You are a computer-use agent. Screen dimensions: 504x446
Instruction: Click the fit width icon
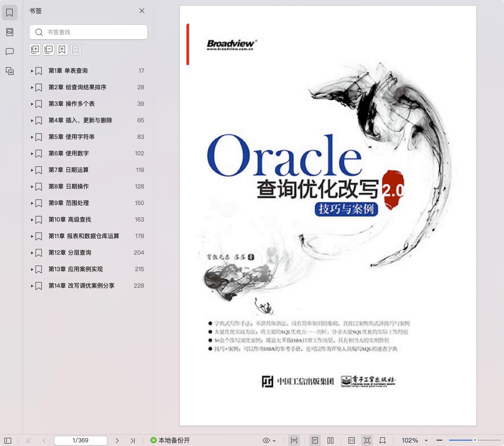coord(382,440)
